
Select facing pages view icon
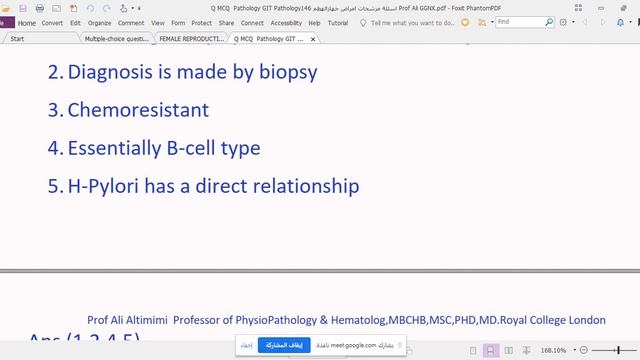(x=509, y=350)
